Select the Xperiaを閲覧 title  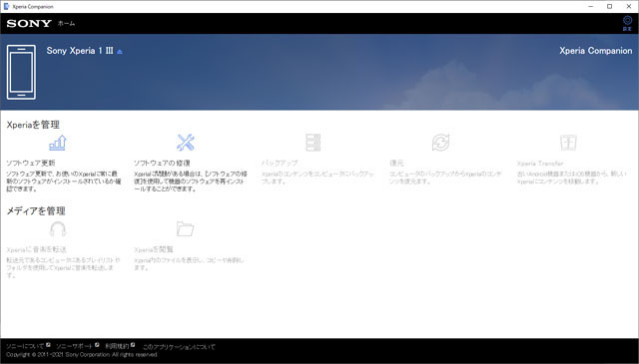(154, 249)
